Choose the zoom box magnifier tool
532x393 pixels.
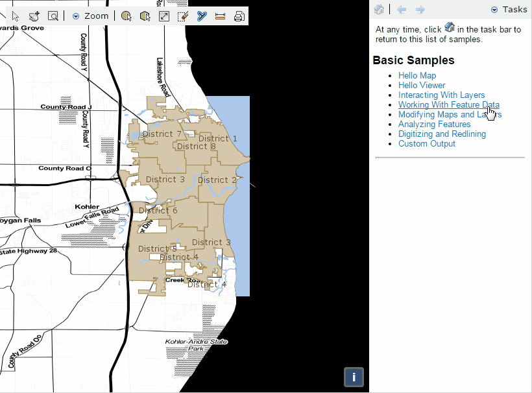(x=54, y=16)
